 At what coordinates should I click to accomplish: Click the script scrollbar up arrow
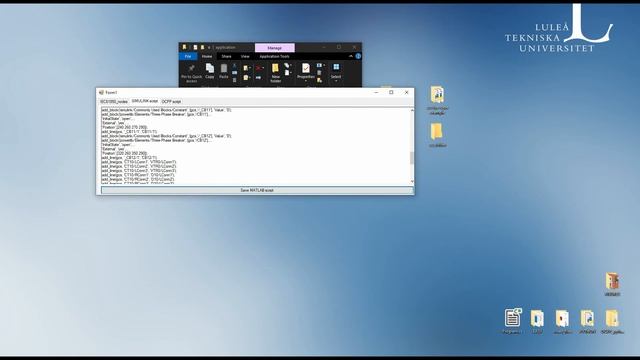tap(411, 110)
